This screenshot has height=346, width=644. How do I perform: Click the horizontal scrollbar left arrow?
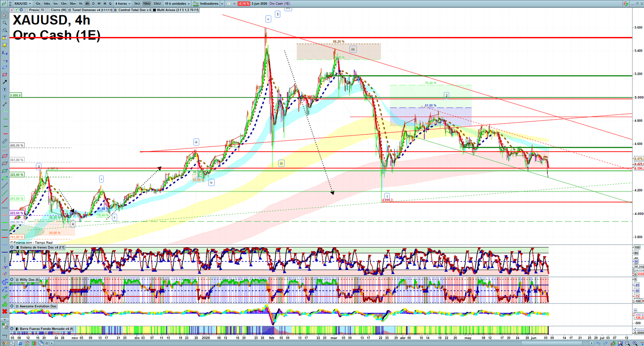point(52,343)
